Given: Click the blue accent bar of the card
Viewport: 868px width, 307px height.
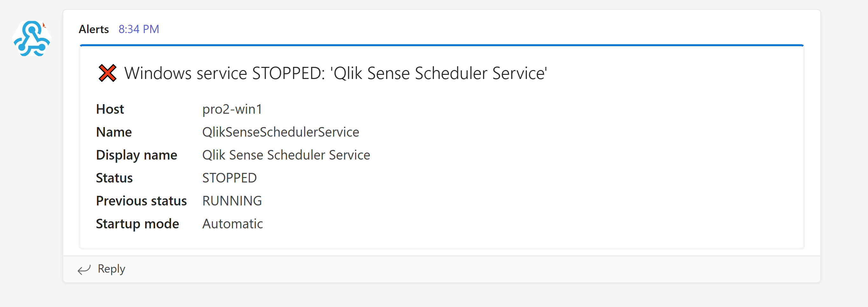Looking at the screenshot, I should tap(441, 45).
